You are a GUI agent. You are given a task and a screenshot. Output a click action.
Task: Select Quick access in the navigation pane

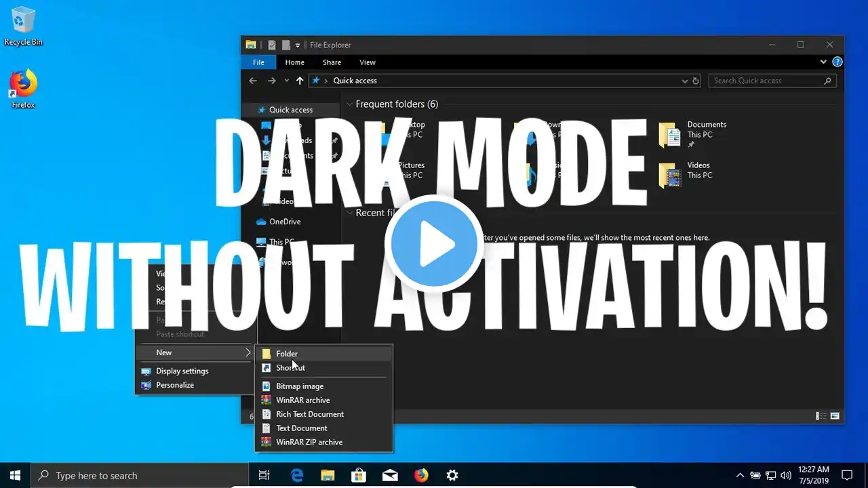tap(291, 110)
